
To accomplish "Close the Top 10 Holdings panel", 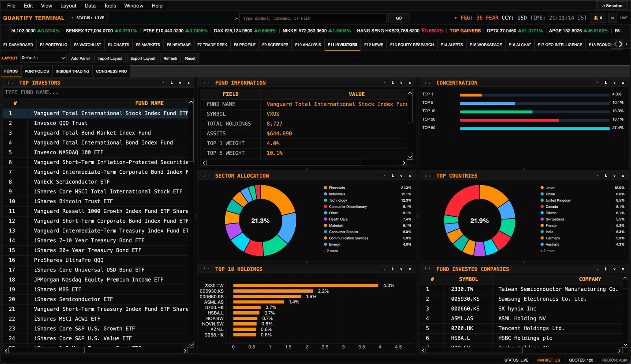I will pyautogui.click(x=410, y=269).
